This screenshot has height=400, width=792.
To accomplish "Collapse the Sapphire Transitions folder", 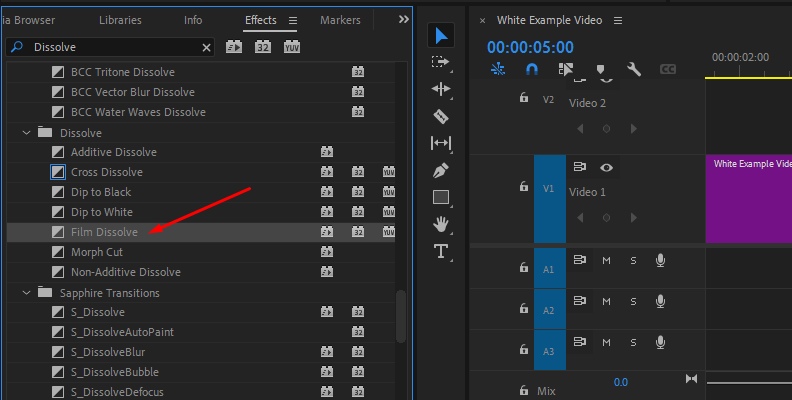I will [26, 293].
